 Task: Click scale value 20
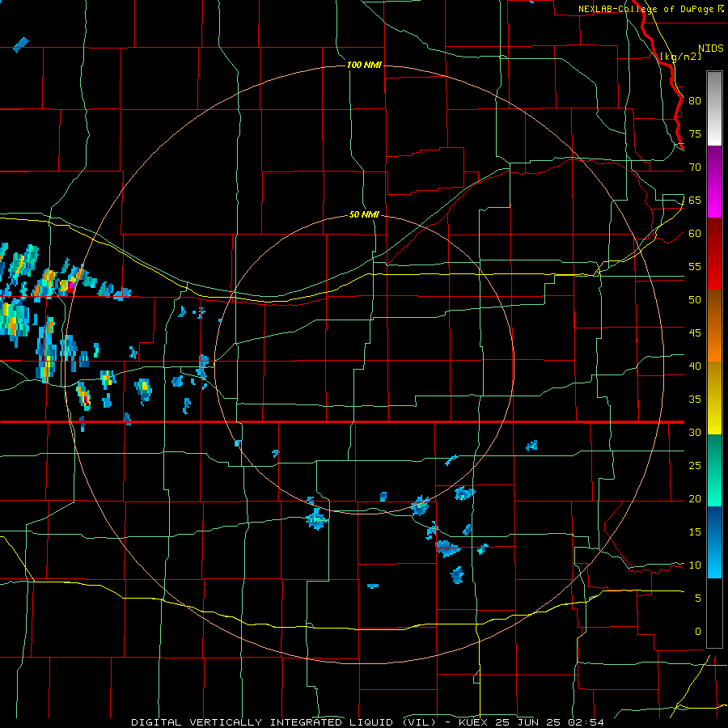(695, 498)
